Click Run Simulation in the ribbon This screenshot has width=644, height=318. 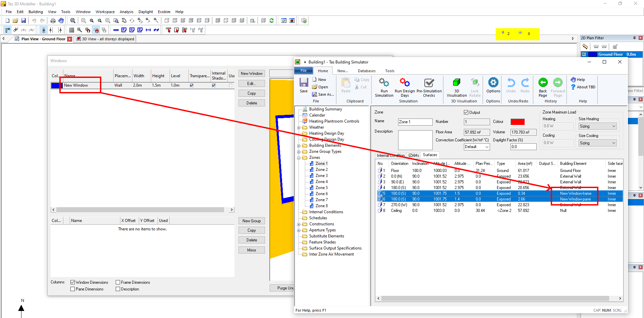(x=384, y=87)
